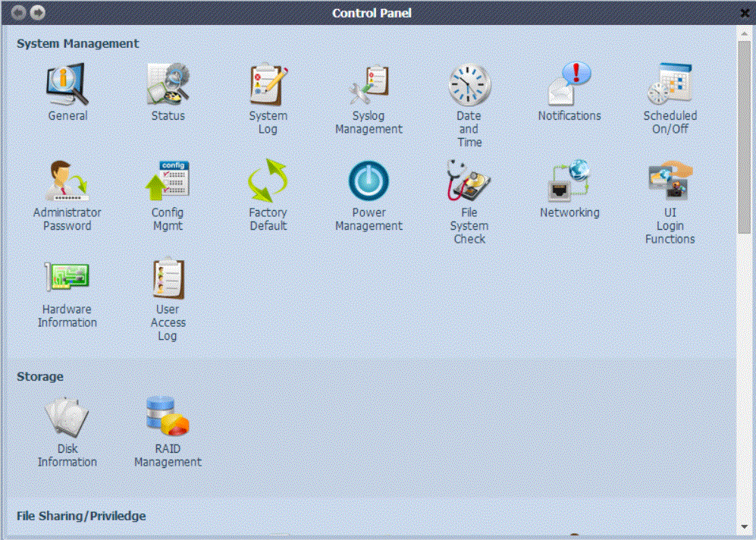Screen dimensions: 756x540
Task: Open Date and Time settings
Action: pyautogui.click(x=469, y=84)
